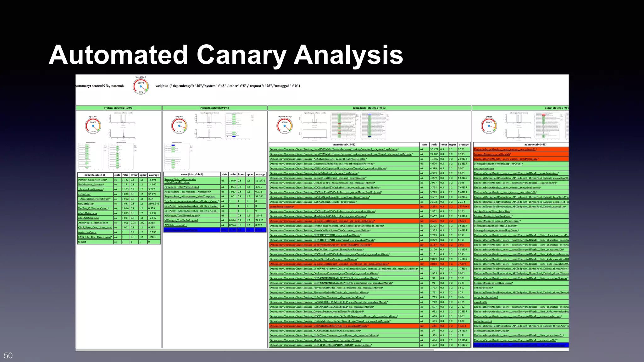Open GeoLookupFallbackCommand_sla_meanLastMinute link

pyautogui.click(x=322, y=183)
